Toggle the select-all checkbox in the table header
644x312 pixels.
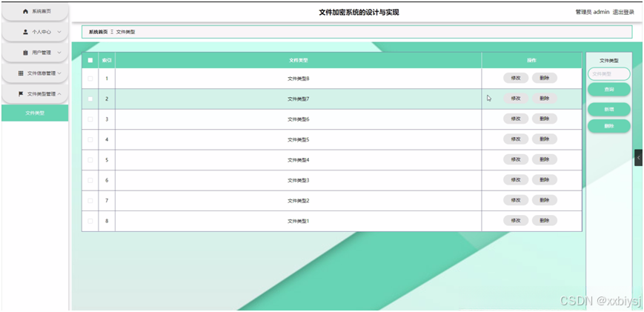click(90, 60)
